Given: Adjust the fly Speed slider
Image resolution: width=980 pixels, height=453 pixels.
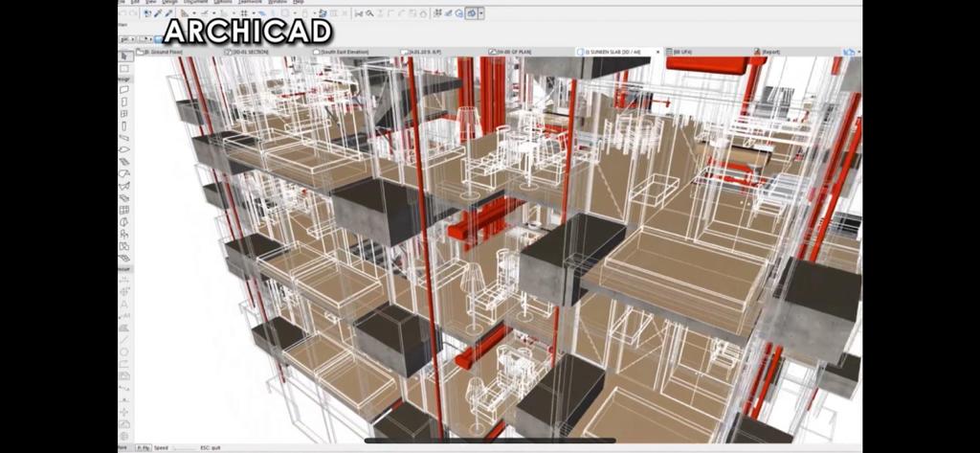Looking at the screenshot, I should click(185, 448).
